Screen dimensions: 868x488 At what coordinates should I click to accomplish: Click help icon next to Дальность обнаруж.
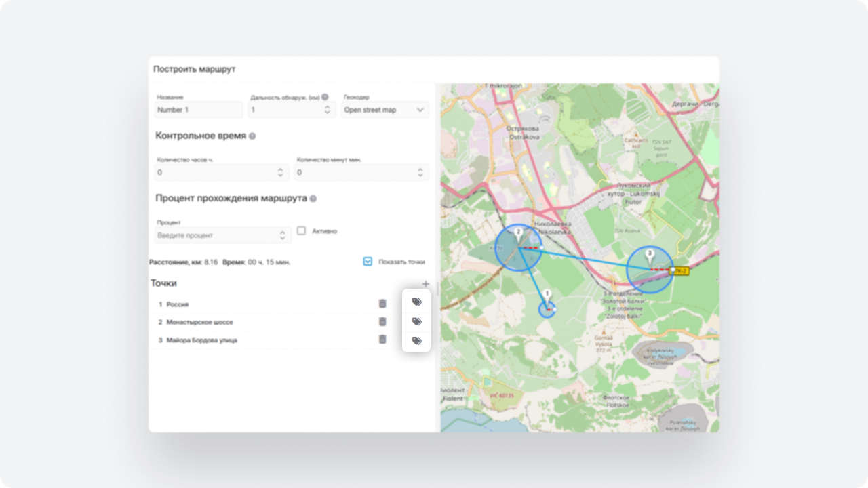pyautogui.click(x=325, y=97)
